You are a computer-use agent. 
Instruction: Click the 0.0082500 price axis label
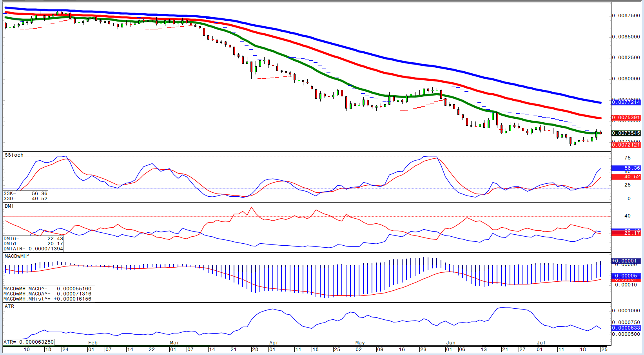[x=626, y=58]
